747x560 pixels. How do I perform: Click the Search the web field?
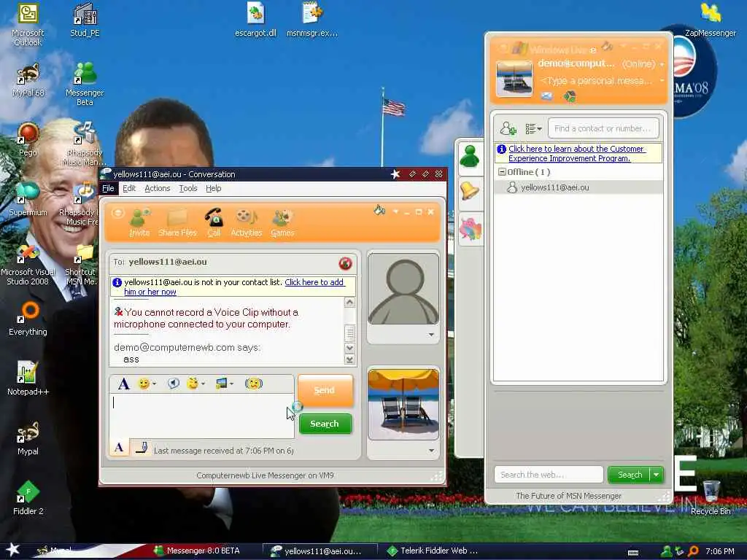pyautogui.click(x=549, y=475)
